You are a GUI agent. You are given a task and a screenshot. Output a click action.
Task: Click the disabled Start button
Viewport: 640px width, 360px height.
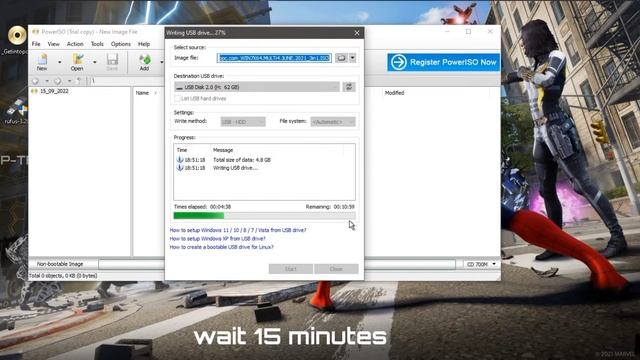click(291, 269)
